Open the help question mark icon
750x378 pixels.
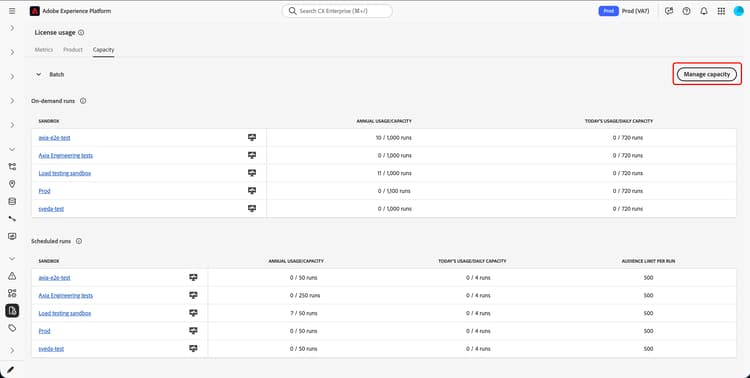point(686,11)
